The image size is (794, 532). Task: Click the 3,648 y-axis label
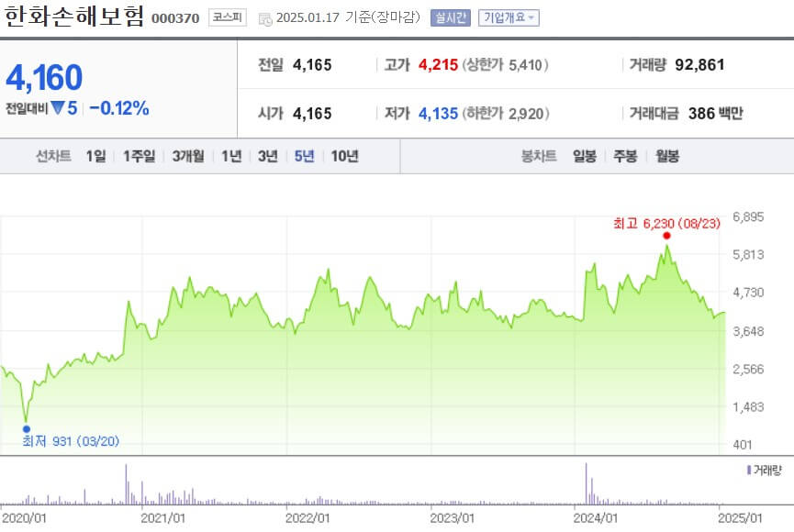click(748, 331)
